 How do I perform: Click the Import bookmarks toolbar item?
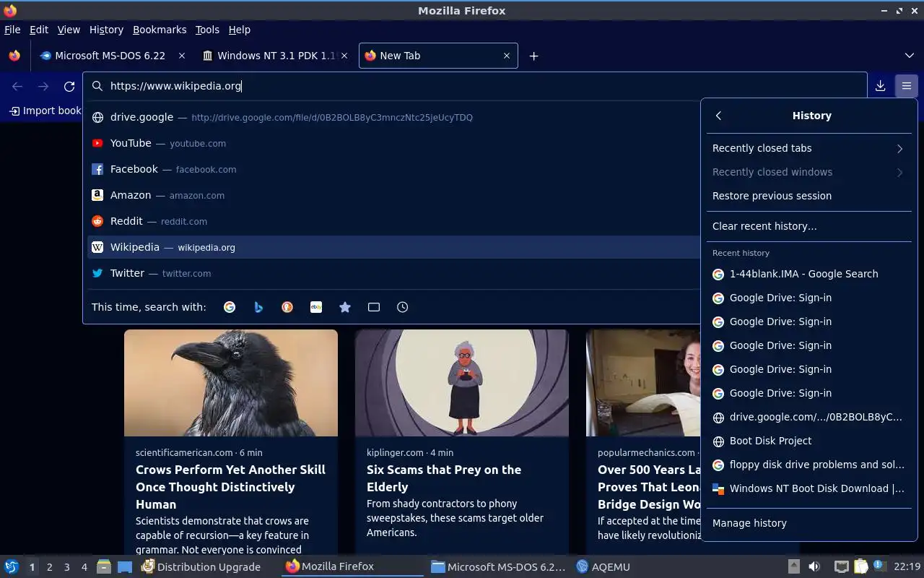coord(45,111)
